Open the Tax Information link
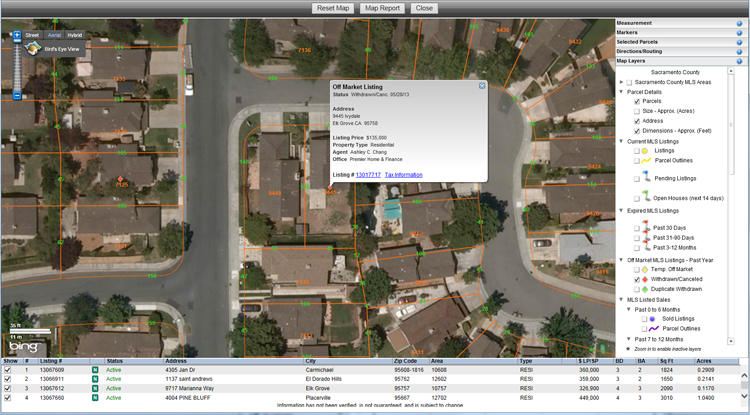This screenshot has width=750, height=415. tap(403, 174)
